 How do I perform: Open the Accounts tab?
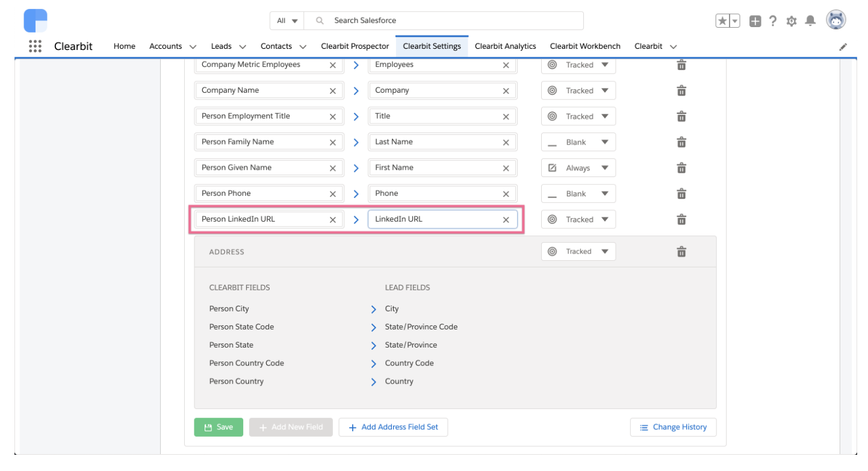tap(166, 46)
